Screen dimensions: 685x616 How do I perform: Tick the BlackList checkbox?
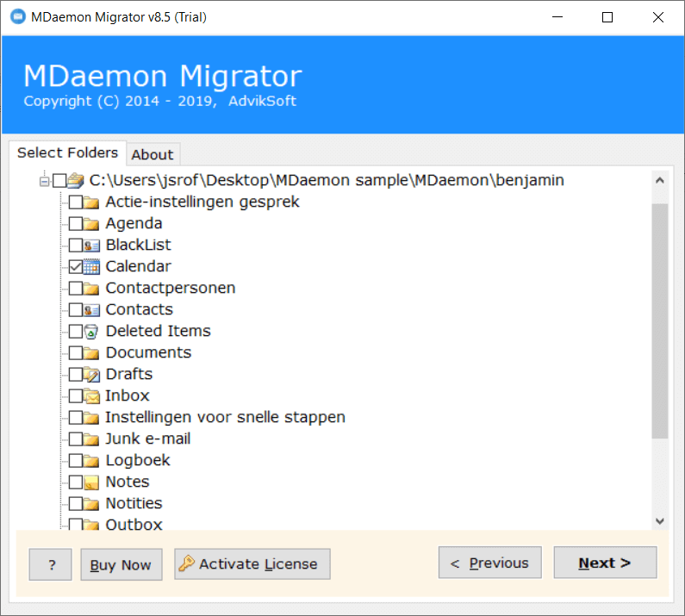76,245
